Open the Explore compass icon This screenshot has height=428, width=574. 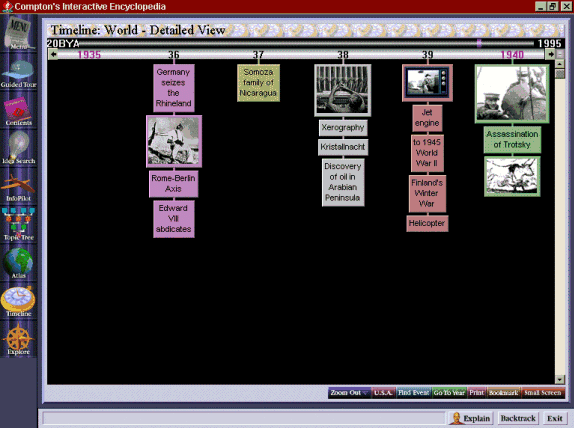pyautogui.click(x=18, y=339)
